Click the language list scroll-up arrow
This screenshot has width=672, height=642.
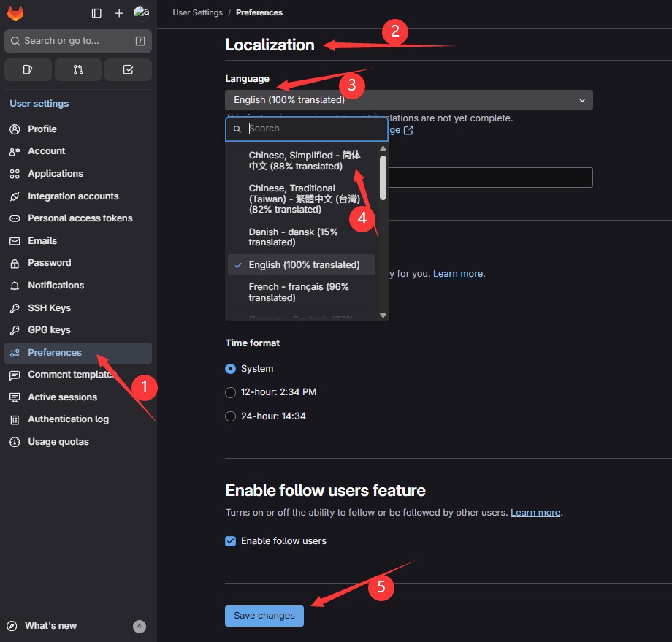tap(383, 149)
